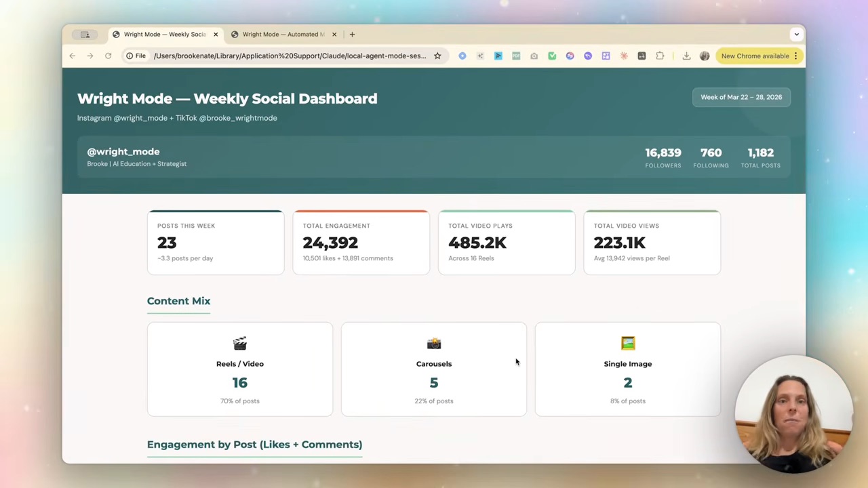The image size is (868, 488).
Task: Click the Posts This Week card value 23
Action: [167, 243]
